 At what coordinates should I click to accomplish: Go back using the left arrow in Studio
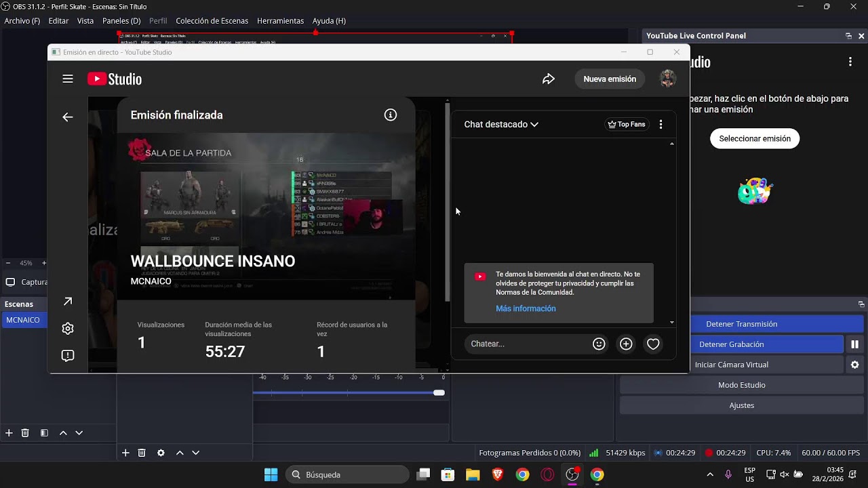tap(68, 117)
